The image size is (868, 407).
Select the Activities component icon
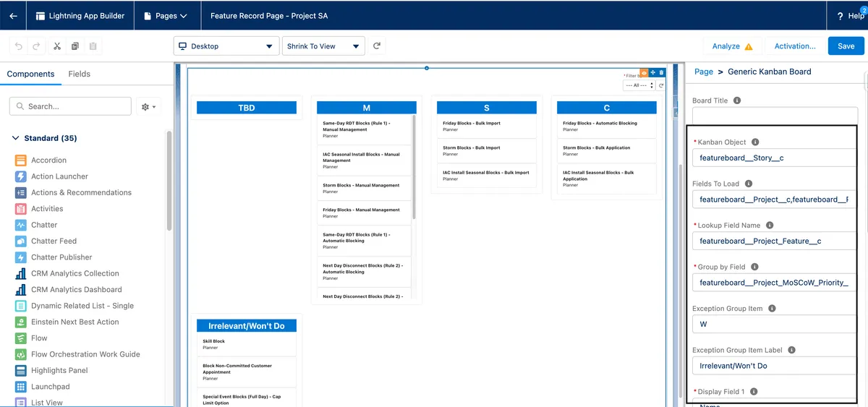pyautogui.click(x=20, y=209)
